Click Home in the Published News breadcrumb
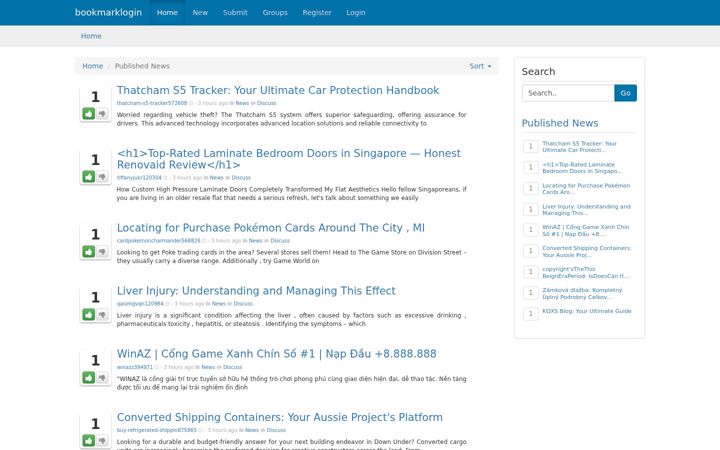 click(x=92, y=66)
